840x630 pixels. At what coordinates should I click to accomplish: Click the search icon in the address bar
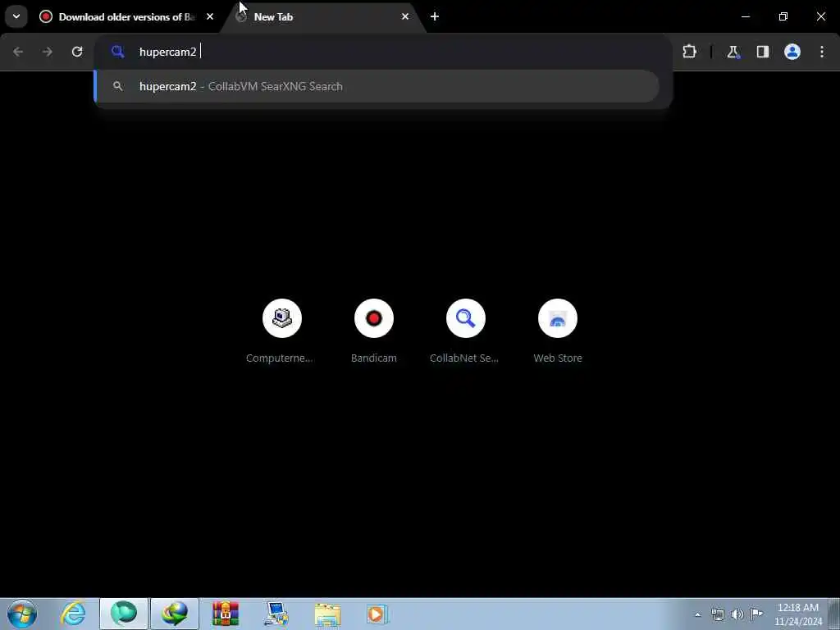(117, 52)
